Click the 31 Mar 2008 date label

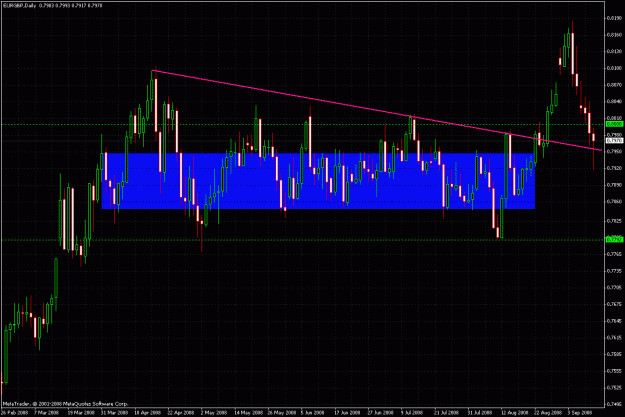pyautogui.click(x=114, y=413)
